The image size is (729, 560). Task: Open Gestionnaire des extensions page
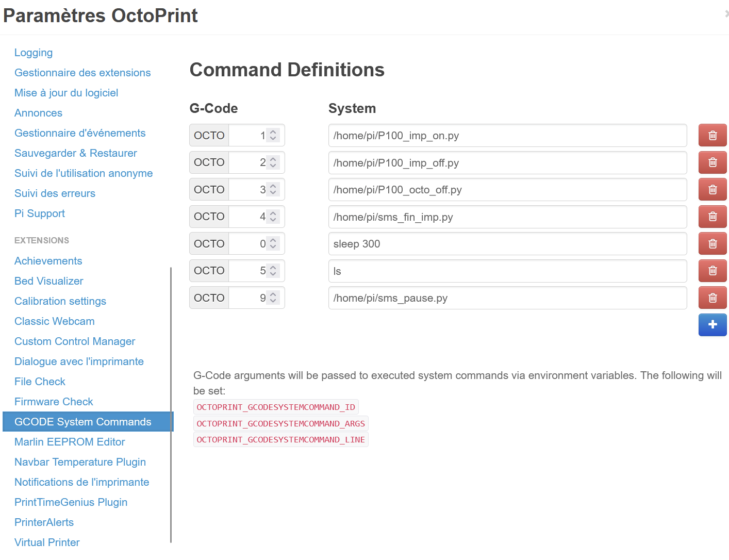point(82,73)
